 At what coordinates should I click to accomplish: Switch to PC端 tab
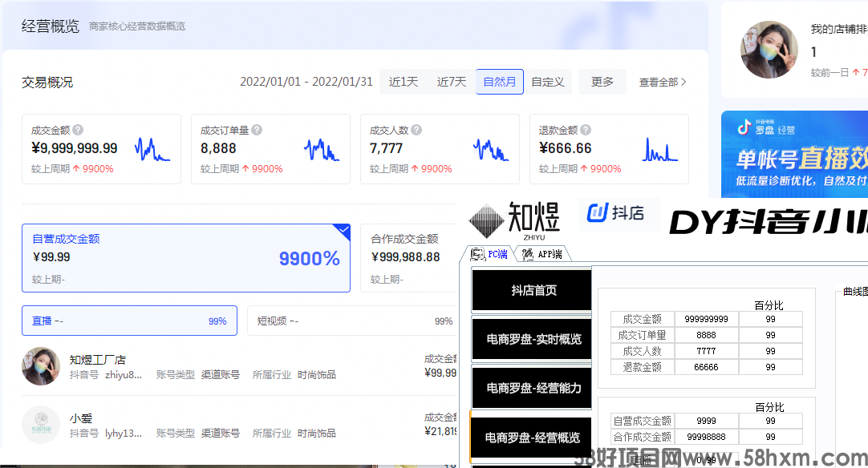[x=489, y=254]
